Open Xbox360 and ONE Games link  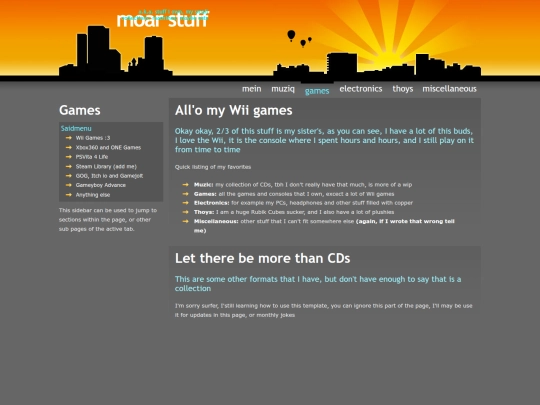[x=108, y=147]
